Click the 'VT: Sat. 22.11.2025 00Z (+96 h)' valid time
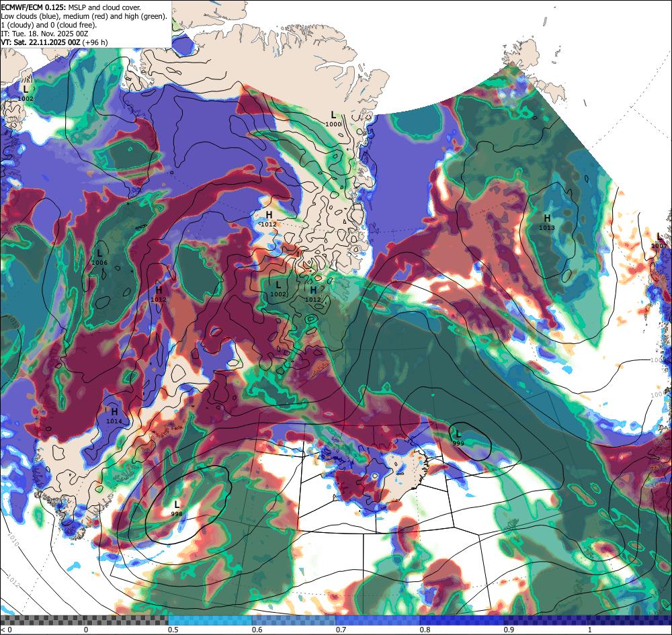The image size is (672, 635). (54, 42)
